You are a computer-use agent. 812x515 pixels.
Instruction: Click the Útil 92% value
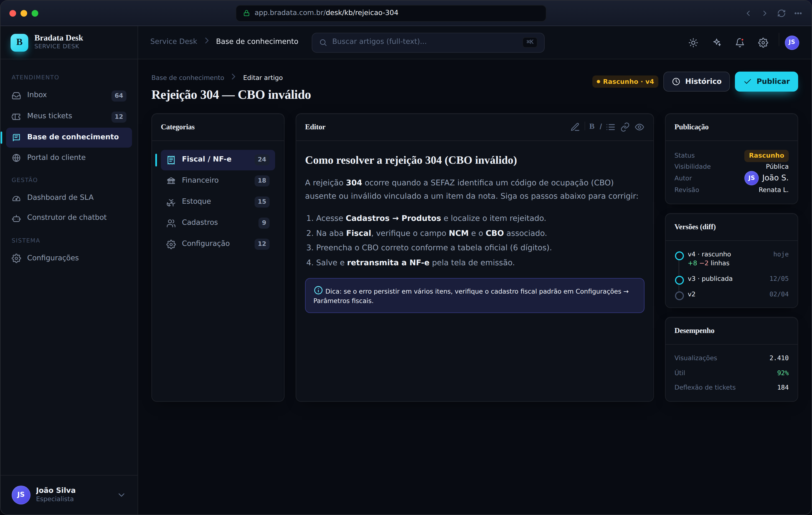(782, 373)
